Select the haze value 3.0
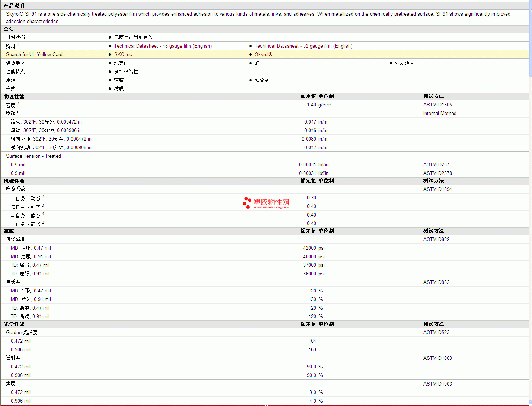 313,393
